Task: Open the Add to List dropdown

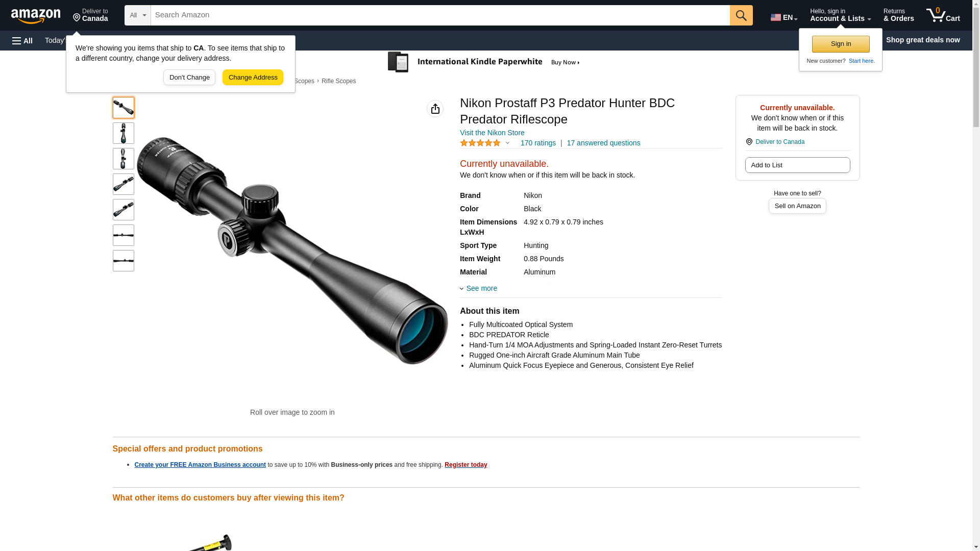Action: [x=797, y=165]
